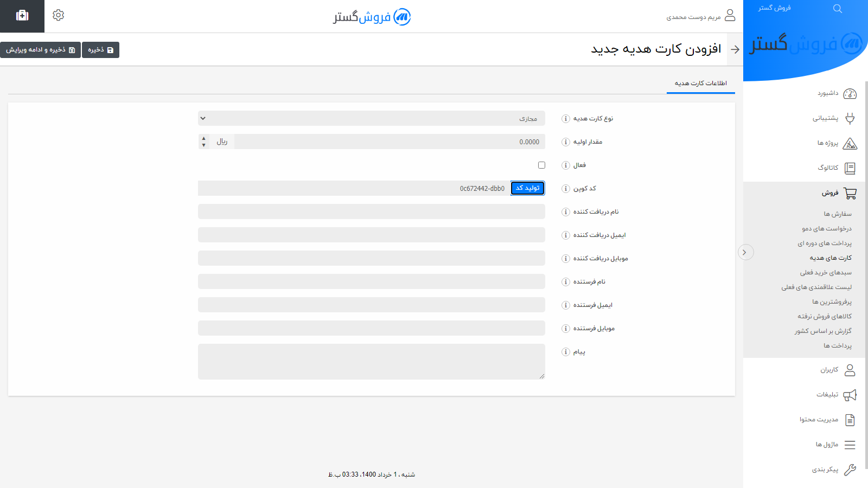Click the first-aid kit icon in header
Screen dimensions: 868x488
pos(22,16)
